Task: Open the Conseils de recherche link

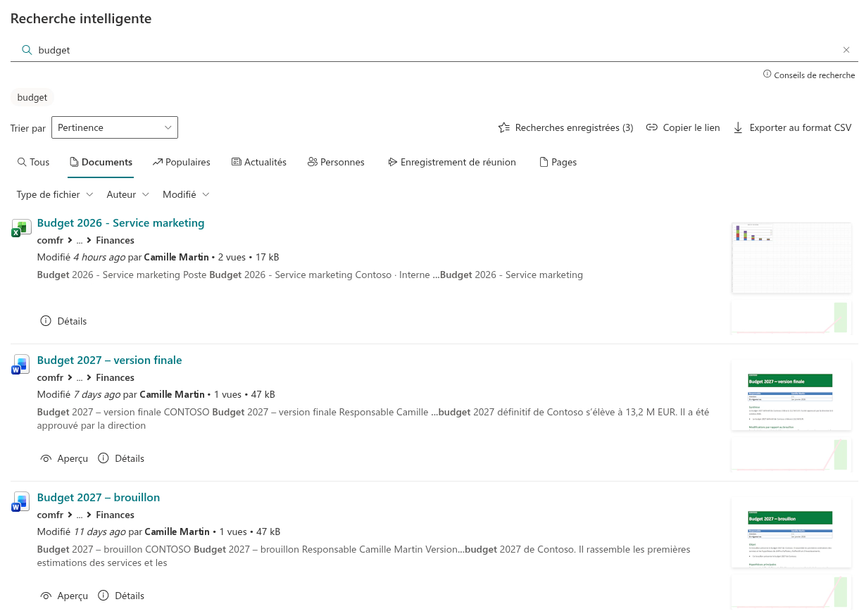Action: (x=814, y=75)
